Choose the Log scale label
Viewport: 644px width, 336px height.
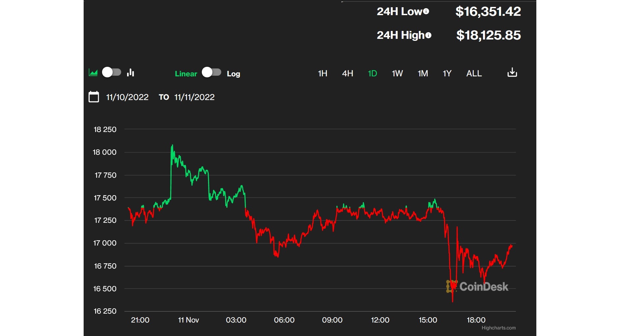click(x=233, y=74)
